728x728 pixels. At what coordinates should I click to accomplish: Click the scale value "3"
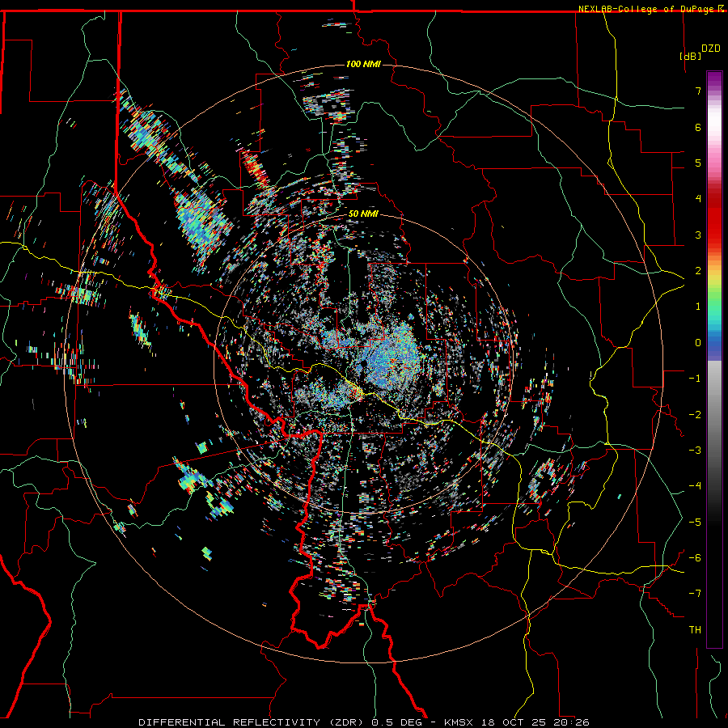tap(698, 235)
